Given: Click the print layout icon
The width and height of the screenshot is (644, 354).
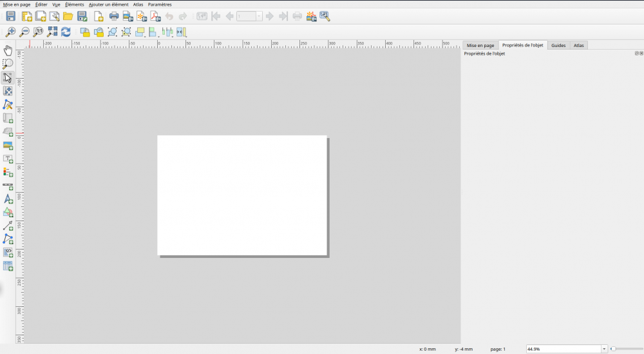Looking at the screenshot, I should coord(114,16).
